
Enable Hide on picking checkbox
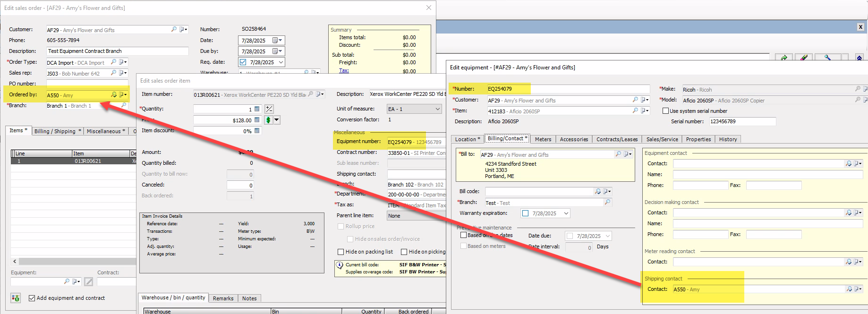click(x=404, y=252)
